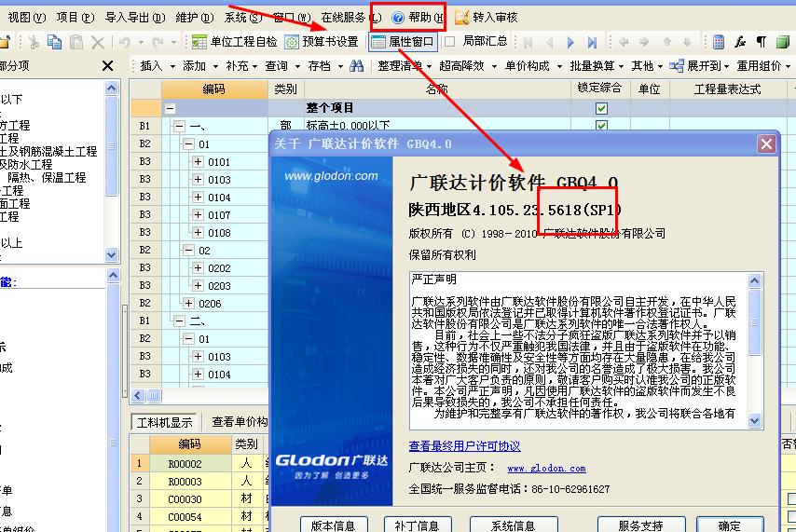The width and height of the screenshot is (796, 532).
Task: Click the undo arrow icon
Action: click(x=125, y=42)
